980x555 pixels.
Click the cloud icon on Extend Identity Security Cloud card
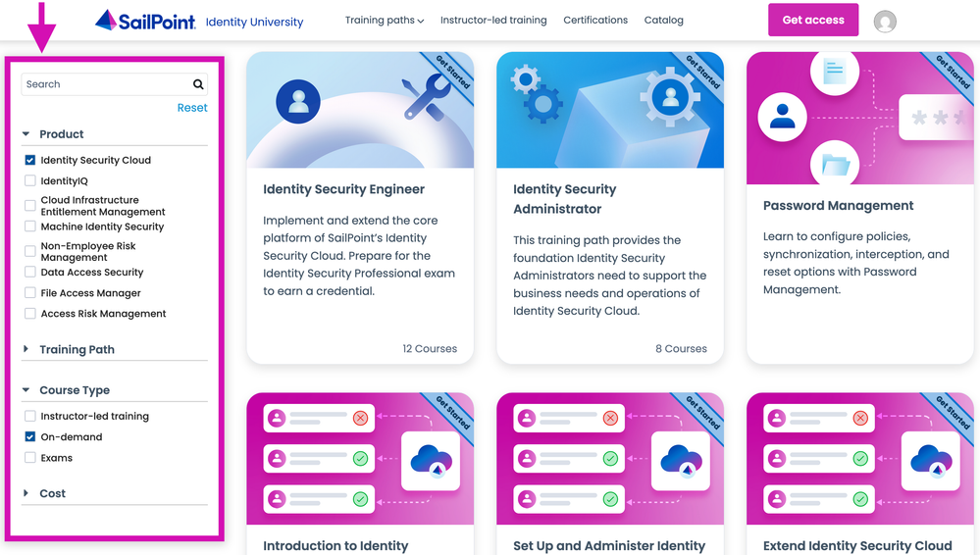click(931, 459)
